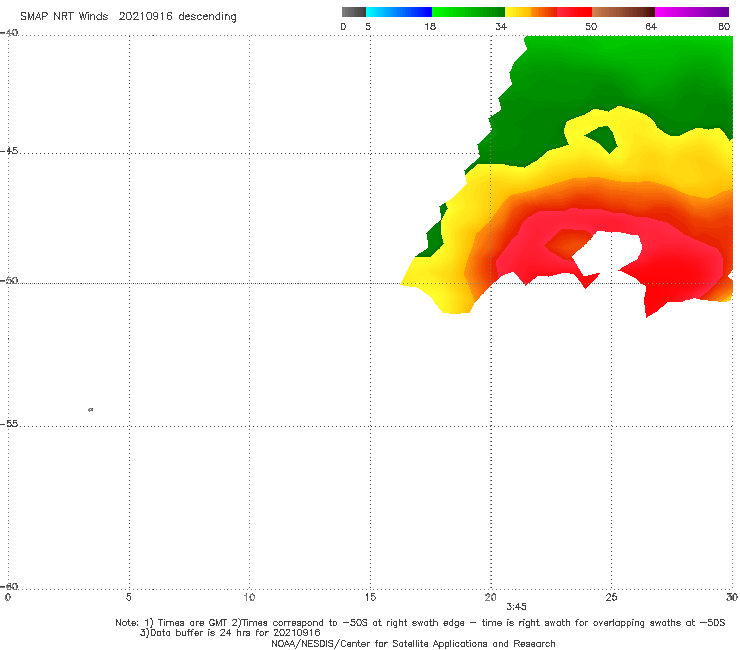Click the magenta 64-80 segment of color bar
The width and height of the screenshot is (740, 650).
tap(692, 12)
